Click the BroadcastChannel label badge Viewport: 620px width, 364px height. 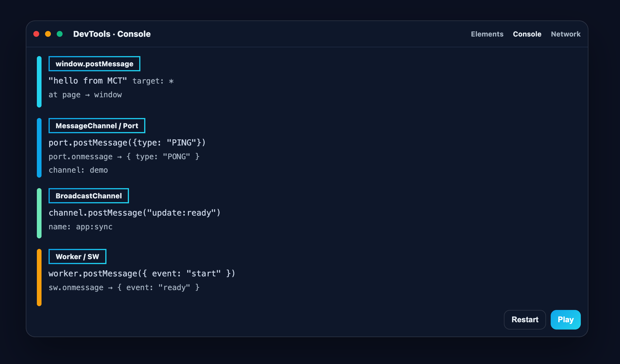click(x=89, y=196)
